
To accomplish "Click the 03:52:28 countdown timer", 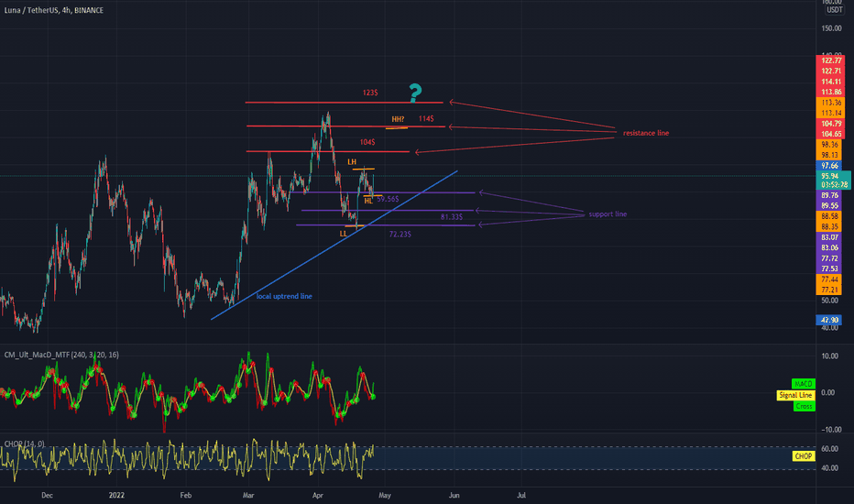I will (835, 185).
